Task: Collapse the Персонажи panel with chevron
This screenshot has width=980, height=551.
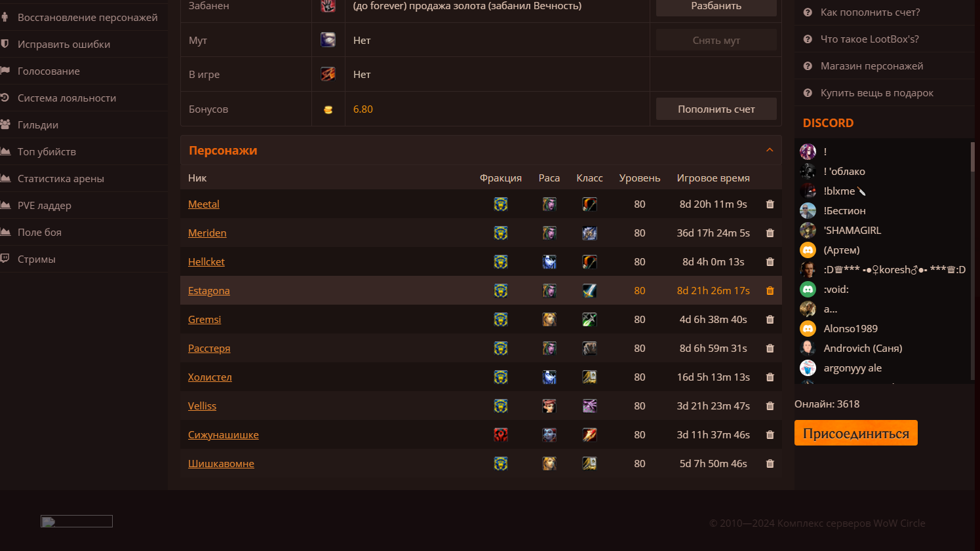Action: 770,150
